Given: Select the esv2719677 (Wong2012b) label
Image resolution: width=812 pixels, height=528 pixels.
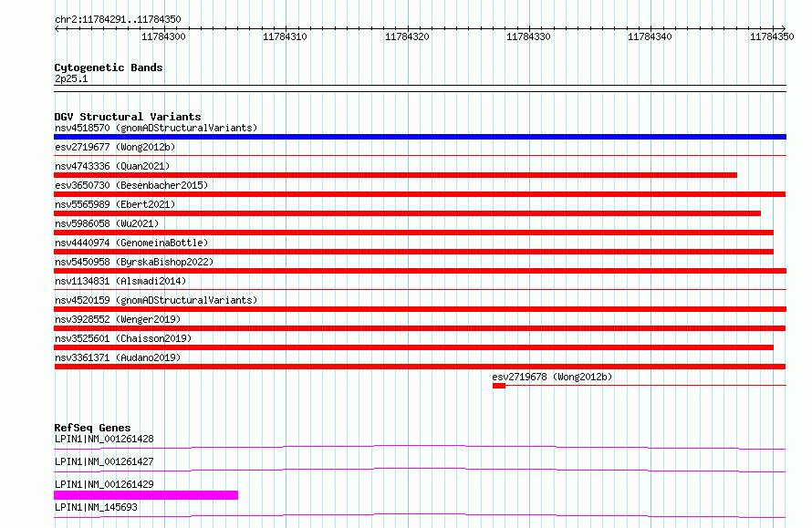Looking at the screenshot, I should pyautogui.click(x=115, y=147).
